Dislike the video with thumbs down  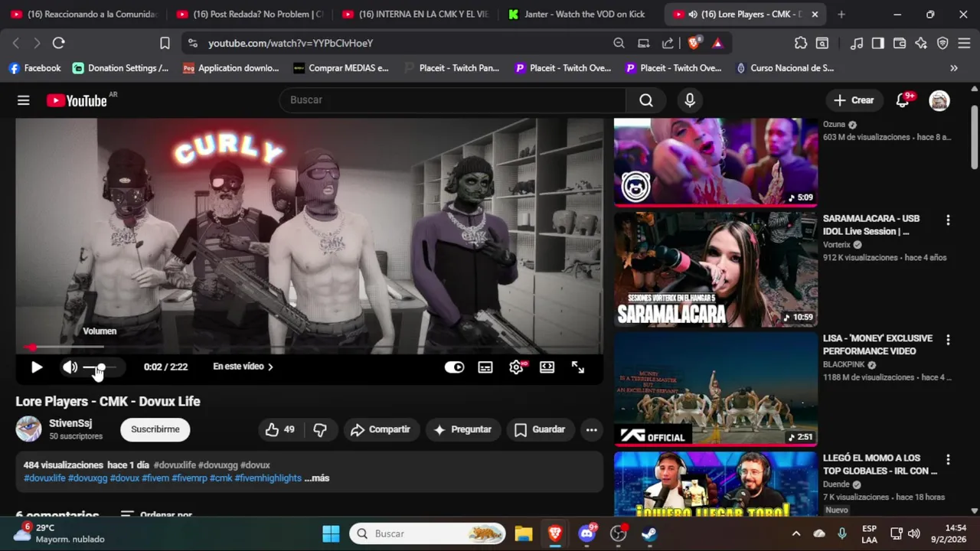(x=320, y=430)
